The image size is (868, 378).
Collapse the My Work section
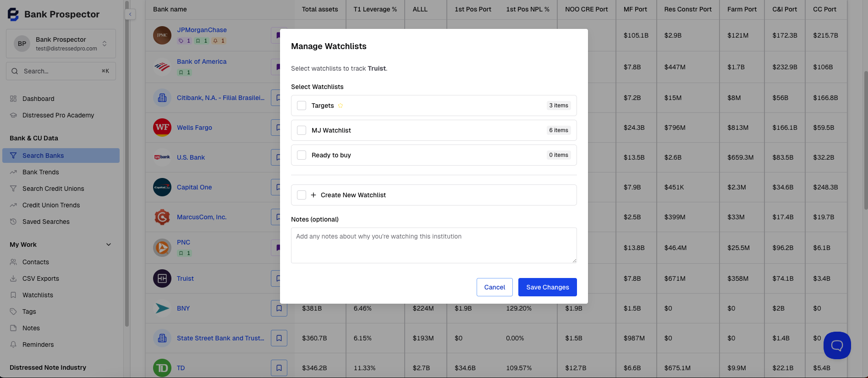click(109, 245)
